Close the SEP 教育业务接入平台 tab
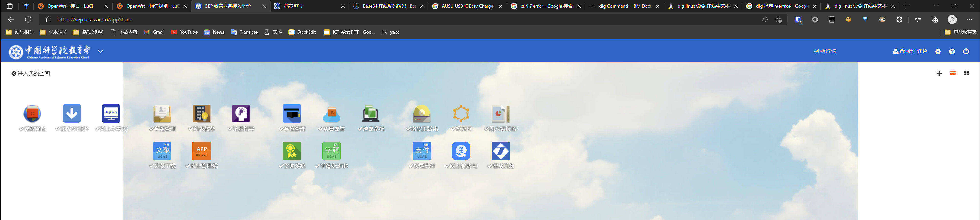980x220 pixels. (x=264, y=6)
